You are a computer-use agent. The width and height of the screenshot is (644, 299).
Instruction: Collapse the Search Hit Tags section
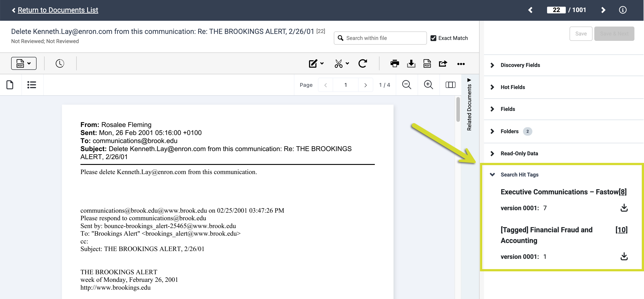click(519, 175)
